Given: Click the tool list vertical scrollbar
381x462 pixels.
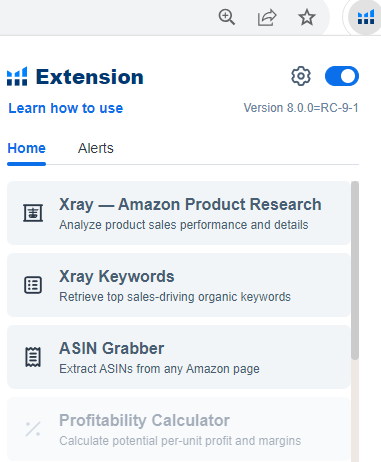Looking at the screenshot, I should [x=355, y=270].
